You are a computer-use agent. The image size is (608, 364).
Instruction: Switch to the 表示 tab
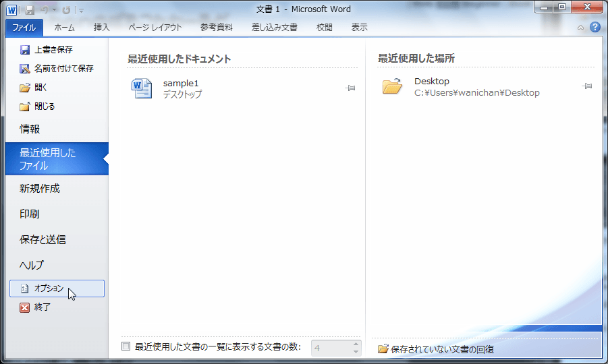click(360, 28)
